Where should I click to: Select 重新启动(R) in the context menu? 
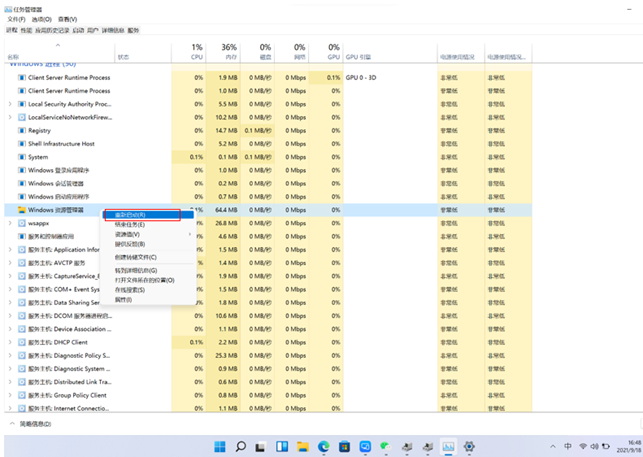131,214
